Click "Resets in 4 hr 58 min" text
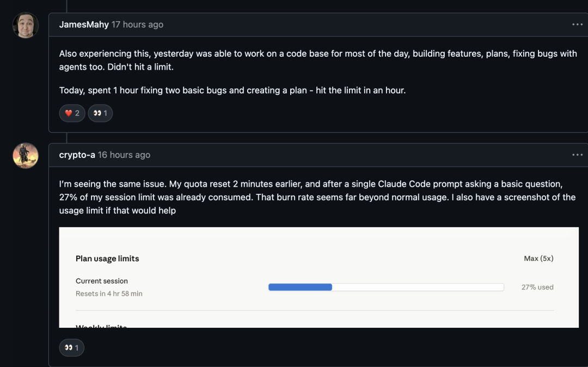588x367 pixels. 109,293
